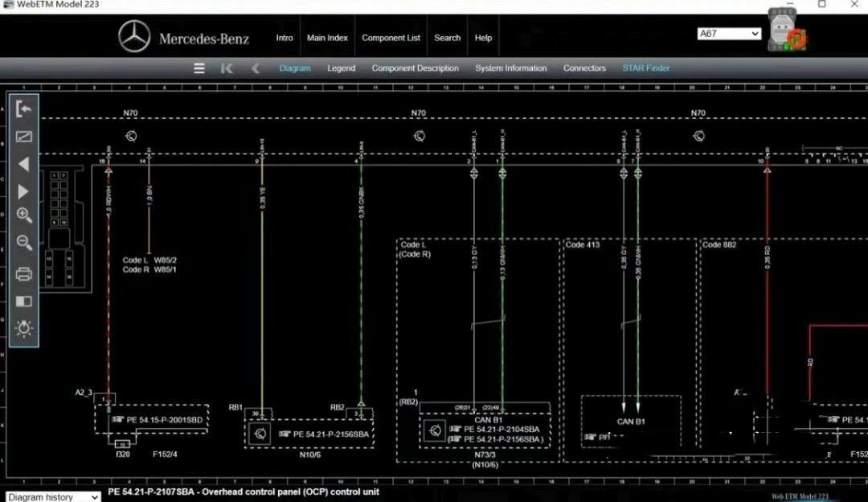Go to previous page with left triangle icon
Screen dimensions: 868x502
(x=23, y=164)
